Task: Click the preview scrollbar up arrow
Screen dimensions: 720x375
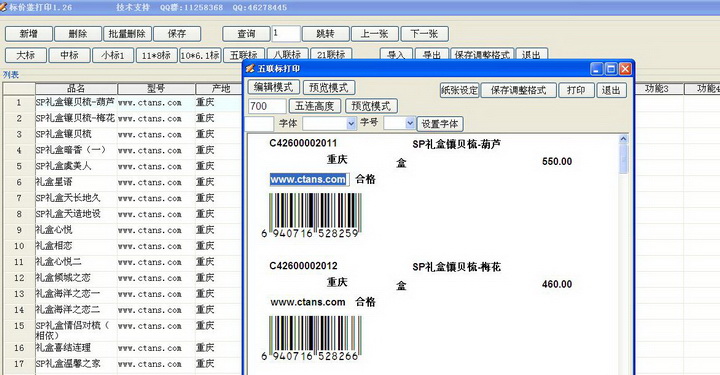Action: [x=623, y=139]
